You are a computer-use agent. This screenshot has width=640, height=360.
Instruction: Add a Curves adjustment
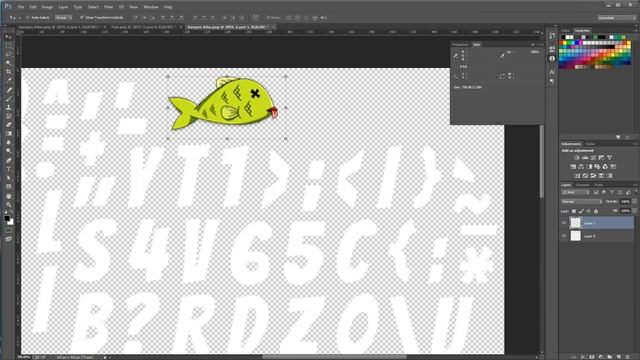[593, 158]
